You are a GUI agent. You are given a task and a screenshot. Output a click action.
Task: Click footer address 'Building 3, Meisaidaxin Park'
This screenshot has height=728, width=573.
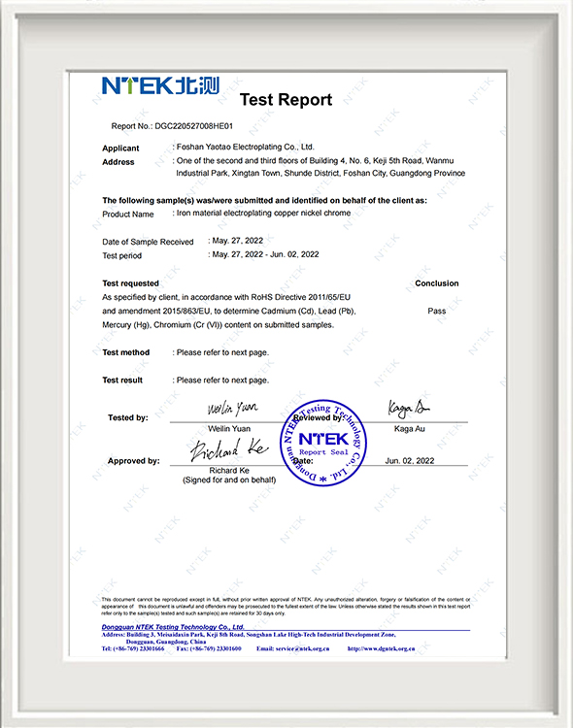click(249, 634)
